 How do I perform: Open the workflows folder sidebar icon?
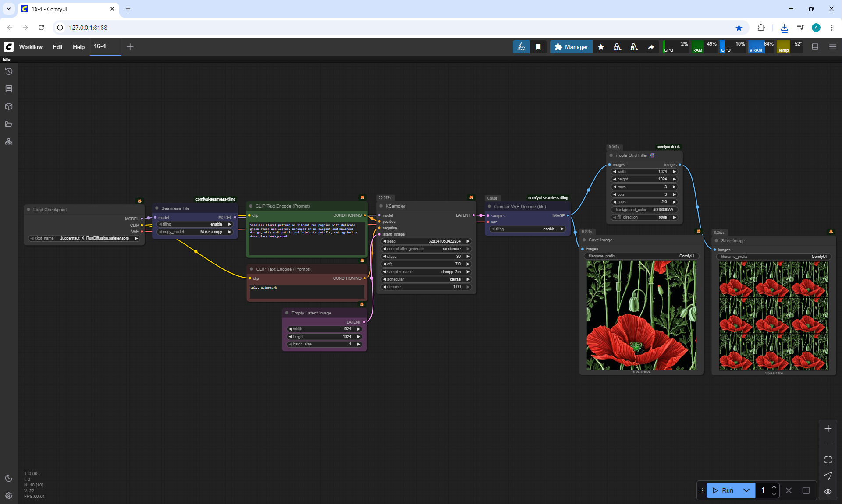point(9,124)
